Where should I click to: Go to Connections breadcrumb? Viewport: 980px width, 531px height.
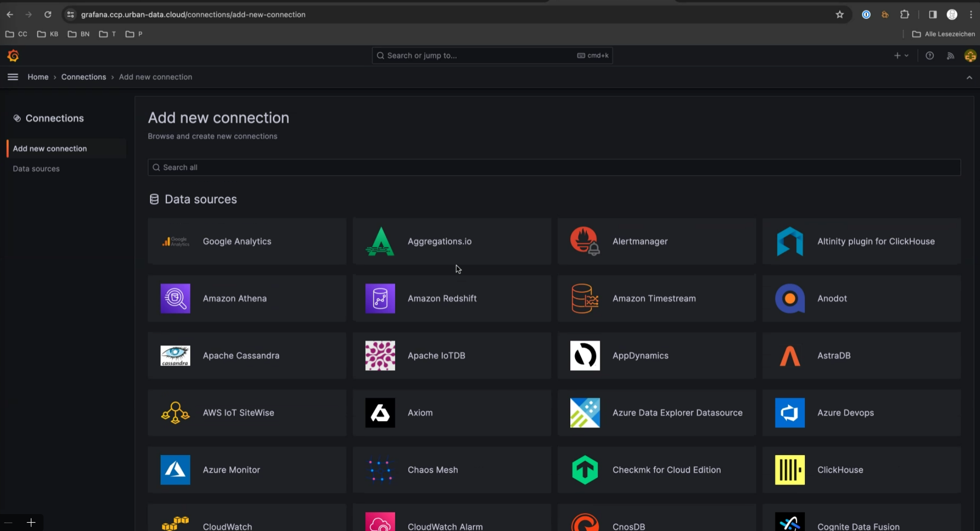tap(84, 77)
